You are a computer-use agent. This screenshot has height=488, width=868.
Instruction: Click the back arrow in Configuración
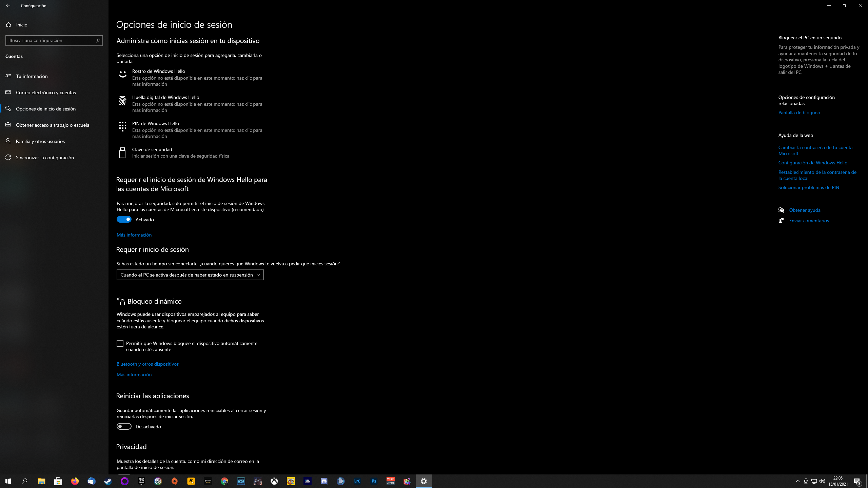click(x=8, y=5)
